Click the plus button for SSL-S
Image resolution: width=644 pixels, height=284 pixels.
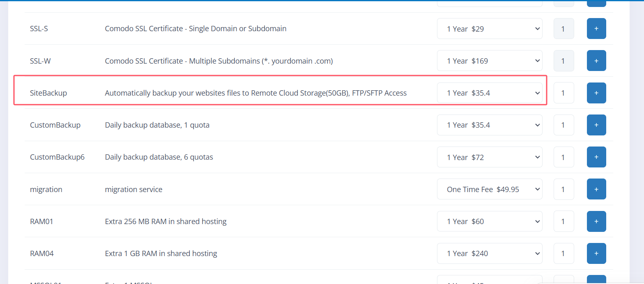(x=596, y=29)
